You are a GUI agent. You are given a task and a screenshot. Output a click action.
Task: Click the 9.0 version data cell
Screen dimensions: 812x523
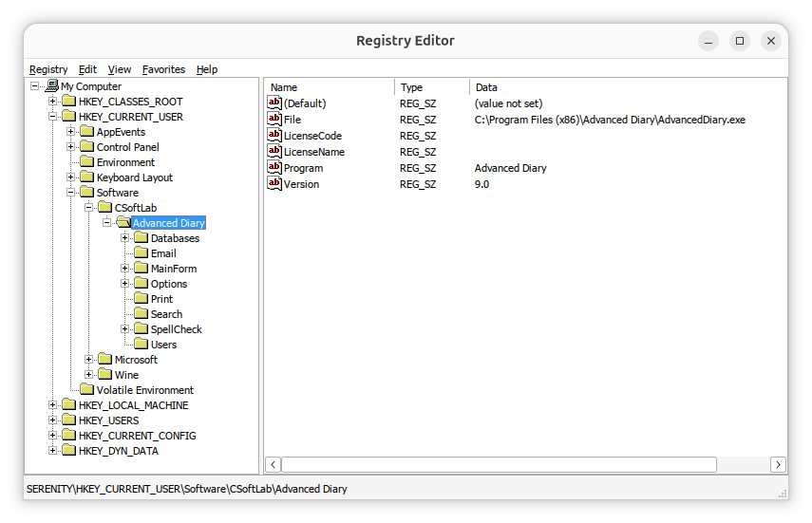point(482,184)
